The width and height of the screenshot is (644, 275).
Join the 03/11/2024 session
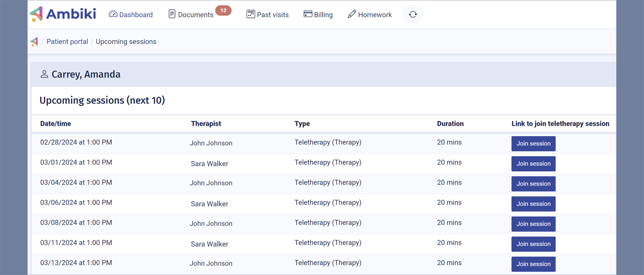pyautogui.click(x=533, y=244)
